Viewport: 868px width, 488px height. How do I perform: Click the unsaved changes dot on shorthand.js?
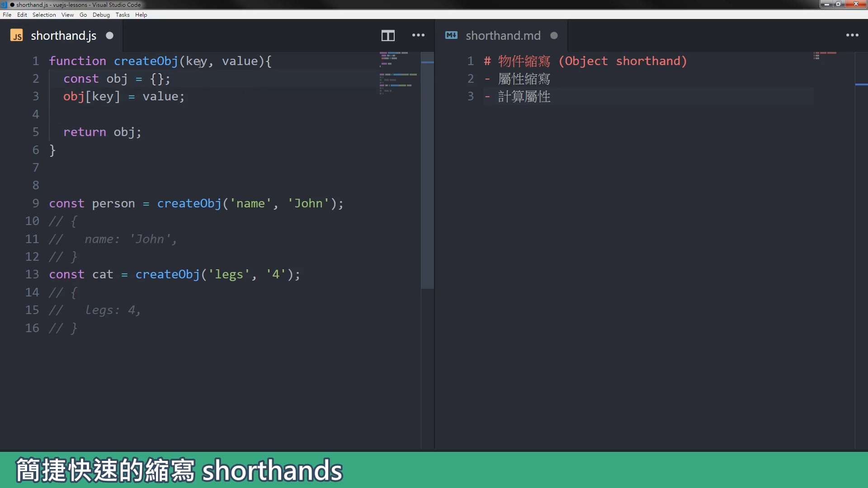tap(109, 36)
